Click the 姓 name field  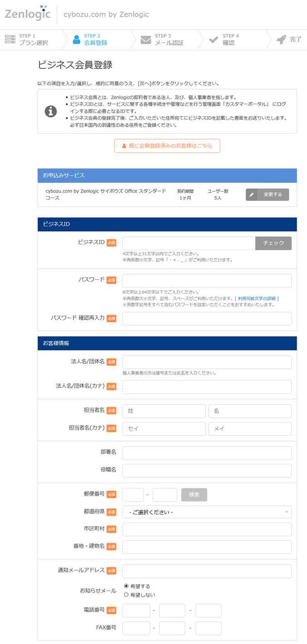click(x=164, y=411)
